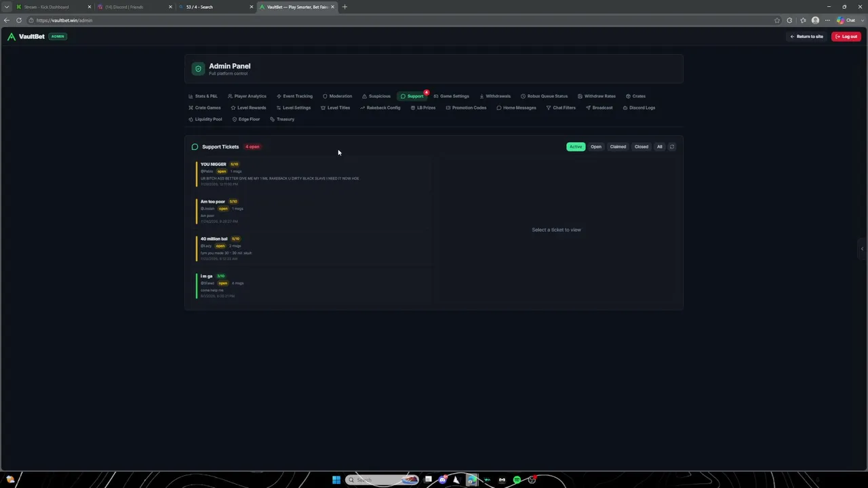Screen dimensions: 868x488
Task: Click the taskbar Search box
Action: (x=382, y=480)
